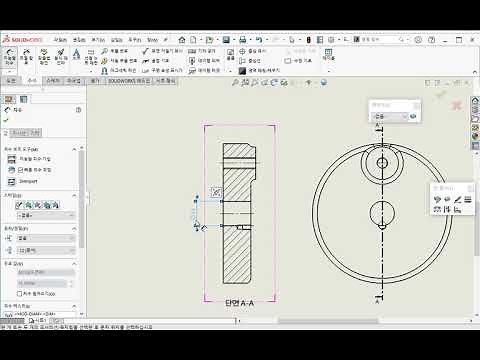Click the Home icon in title bar
This screenshot has height=360, width=480.
(182, 40)
